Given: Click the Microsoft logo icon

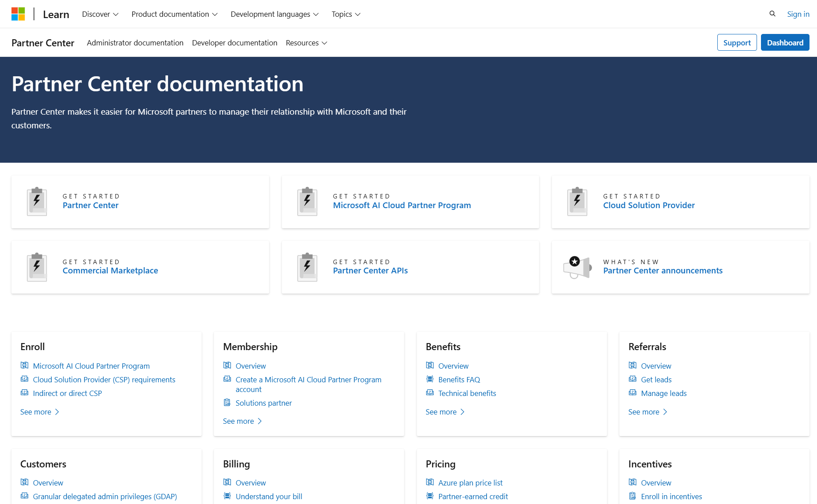Looking at the screenshot, I should point(18,14).
